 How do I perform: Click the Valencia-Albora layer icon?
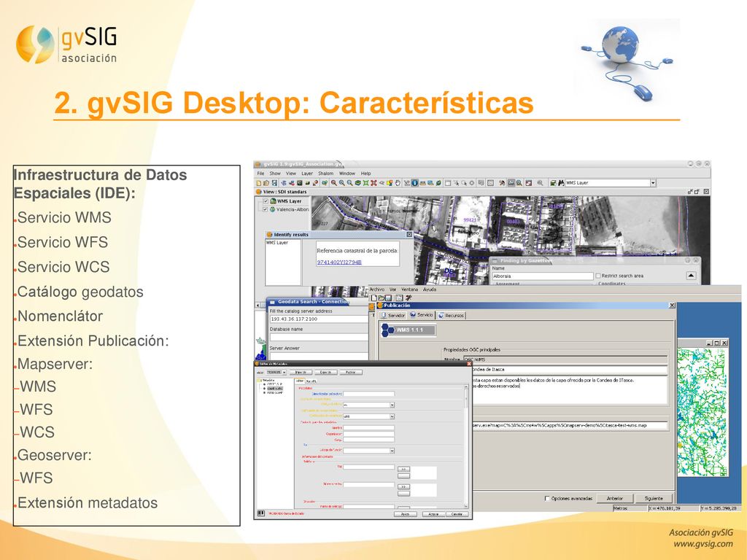[x=273, y=209]
